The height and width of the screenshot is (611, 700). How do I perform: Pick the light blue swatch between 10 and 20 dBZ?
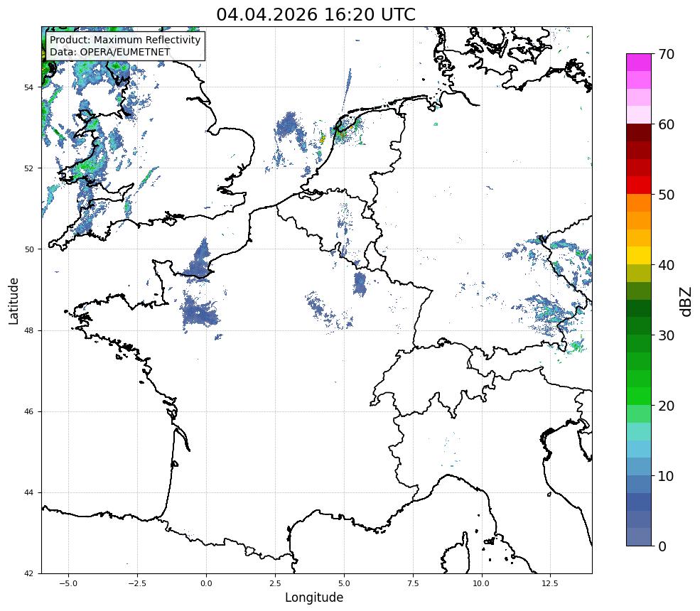click(639, 449)
